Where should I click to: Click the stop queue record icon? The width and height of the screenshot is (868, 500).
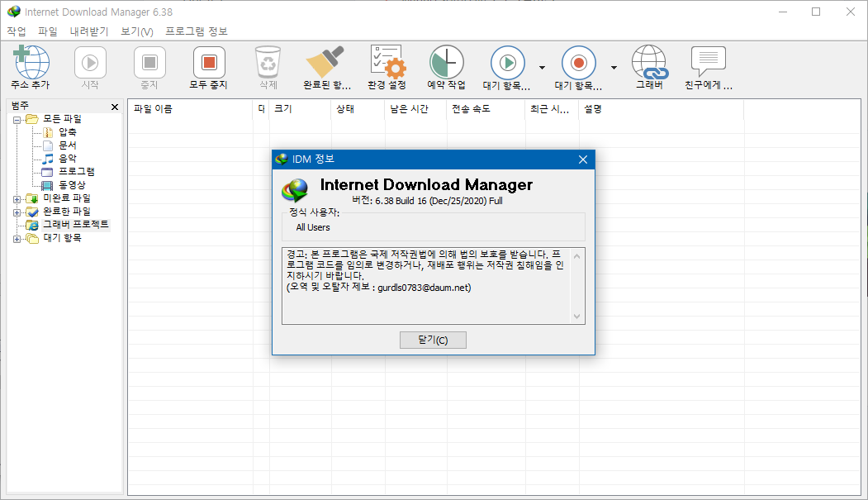(578, 63)
